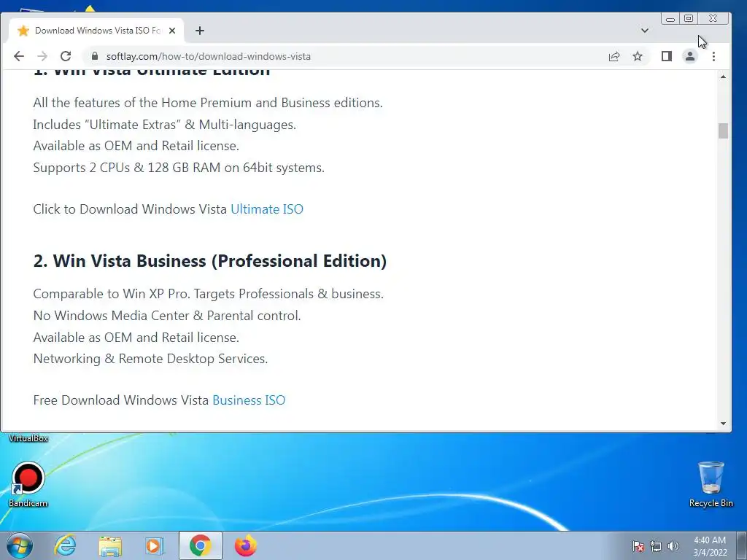747x560 pixels.
Task: Open Windows Explorer from the taskbar
Action: [x=110, y=545]
